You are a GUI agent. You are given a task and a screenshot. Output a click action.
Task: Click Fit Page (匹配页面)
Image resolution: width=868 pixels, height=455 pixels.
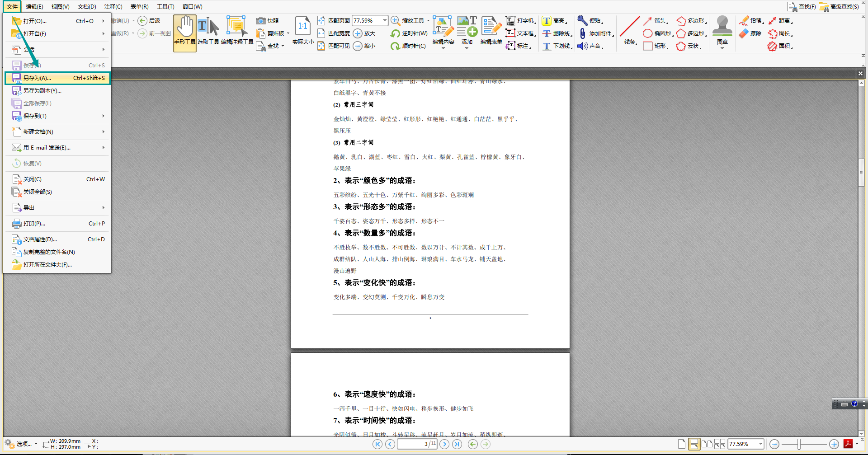pyautogui.click(x=334, y=21)
